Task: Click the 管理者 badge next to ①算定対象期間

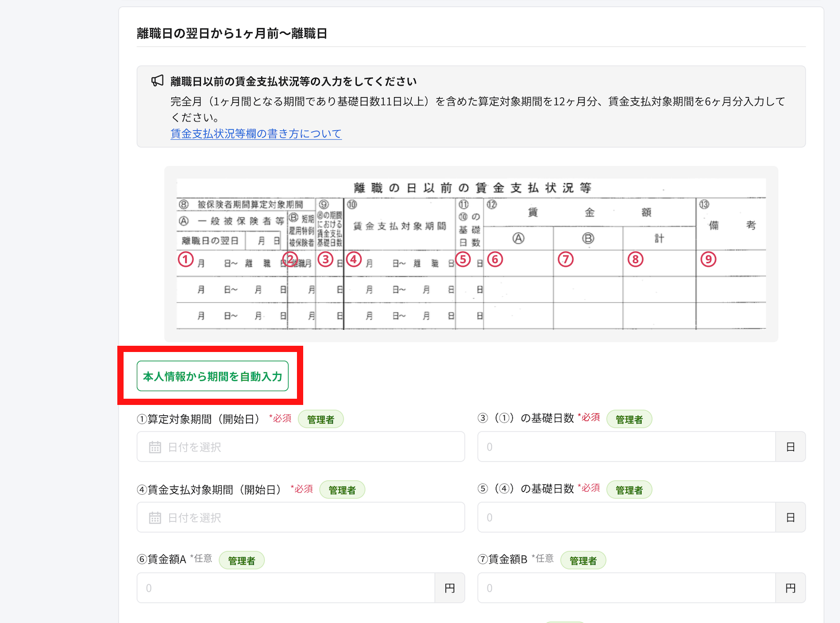Action: tap(321, 419)
